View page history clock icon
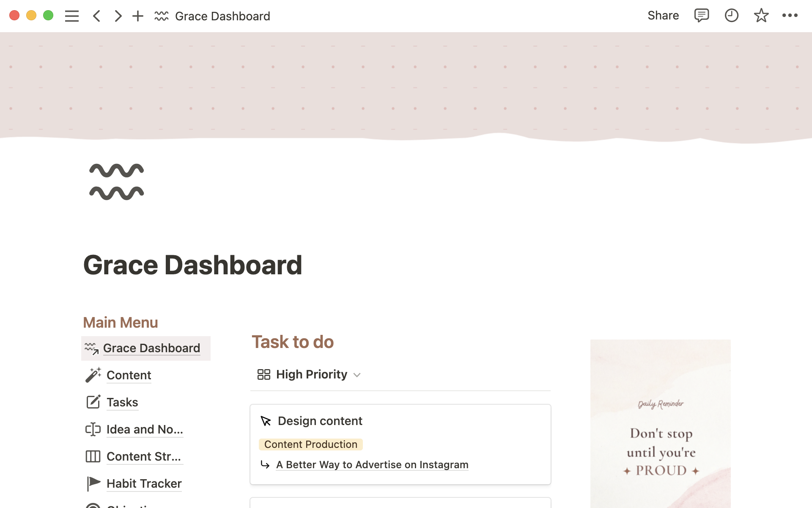This screenshot has height=508, width=812. coord(731,16)
